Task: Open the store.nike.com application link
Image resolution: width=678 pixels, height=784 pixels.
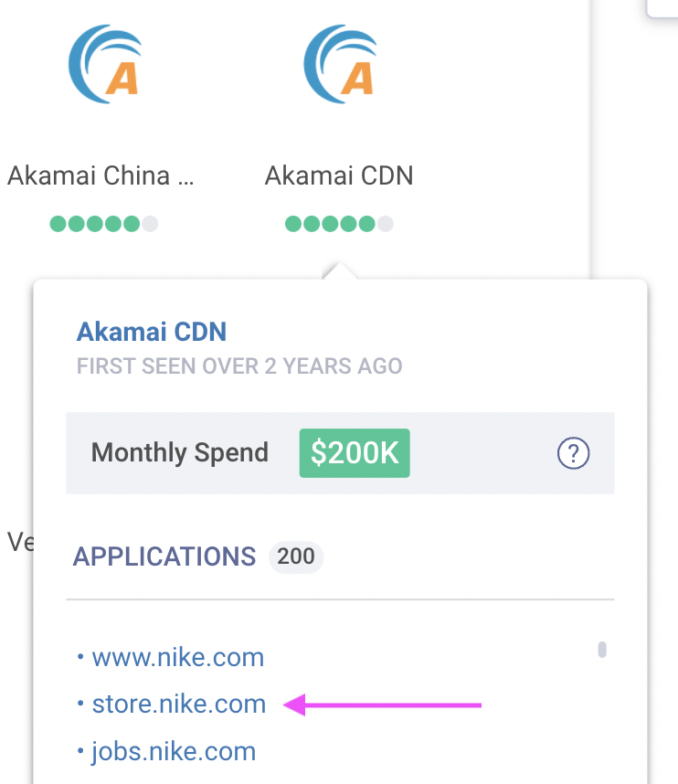Action: click(179, 705)
